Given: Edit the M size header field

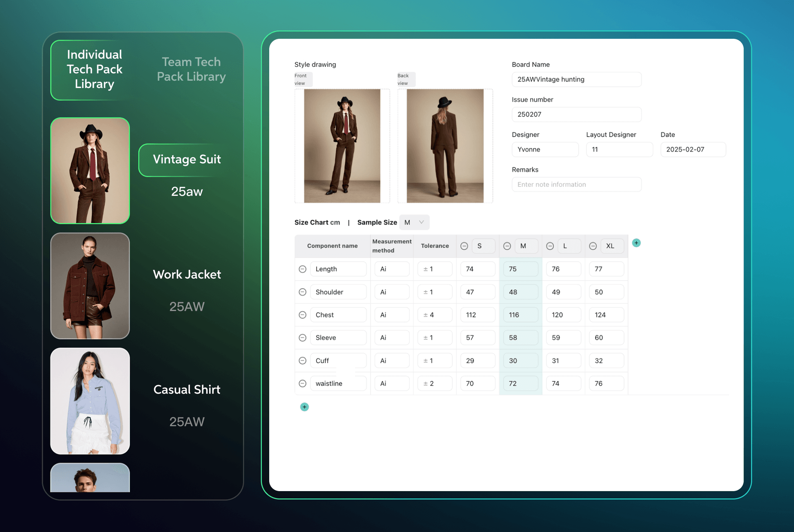Looking at the screenshot, I should [x=526, y=246].
